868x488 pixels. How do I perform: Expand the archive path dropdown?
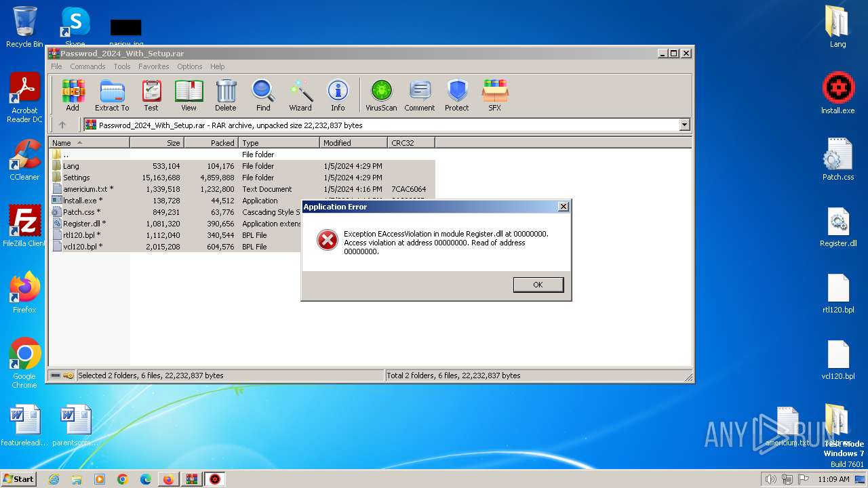[x=684, y=125]
